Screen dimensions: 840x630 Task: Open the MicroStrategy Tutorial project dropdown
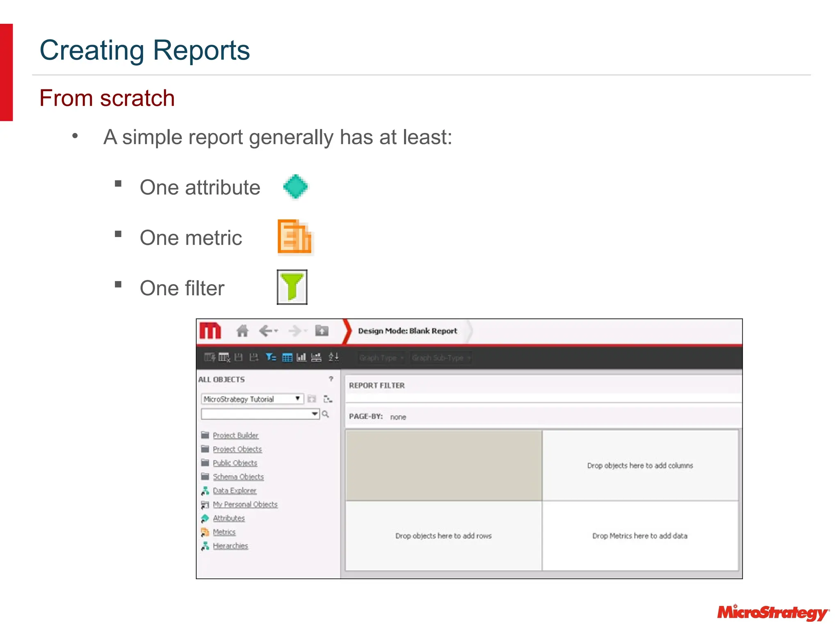(252, 399)
